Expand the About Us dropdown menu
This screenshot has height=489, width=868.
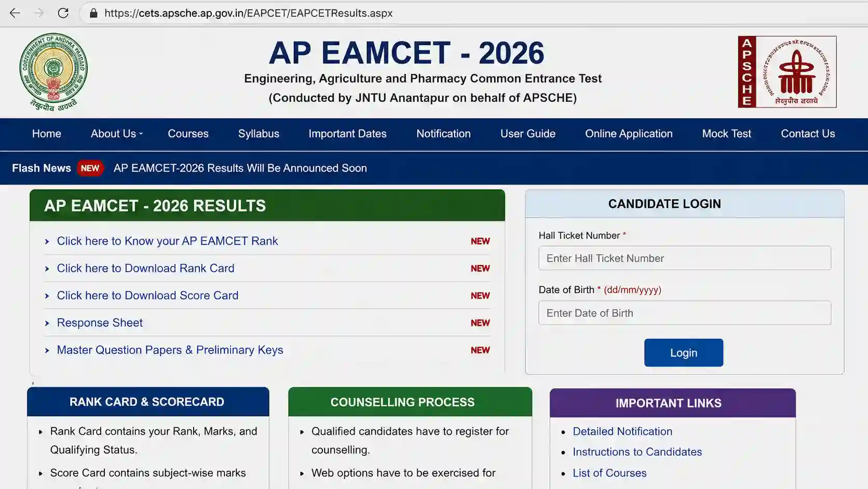pos(117,134)
